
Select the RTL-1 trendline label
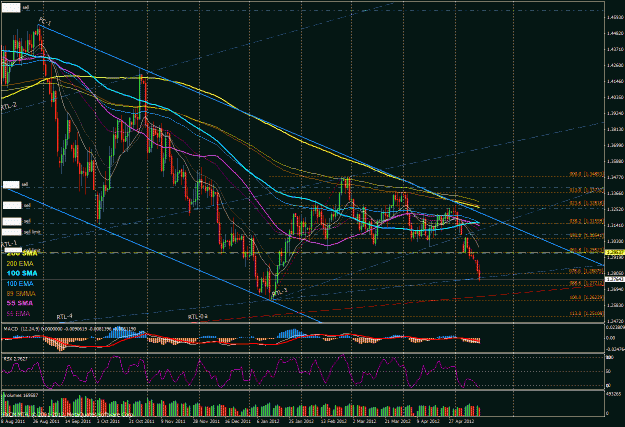click(9, 243)
